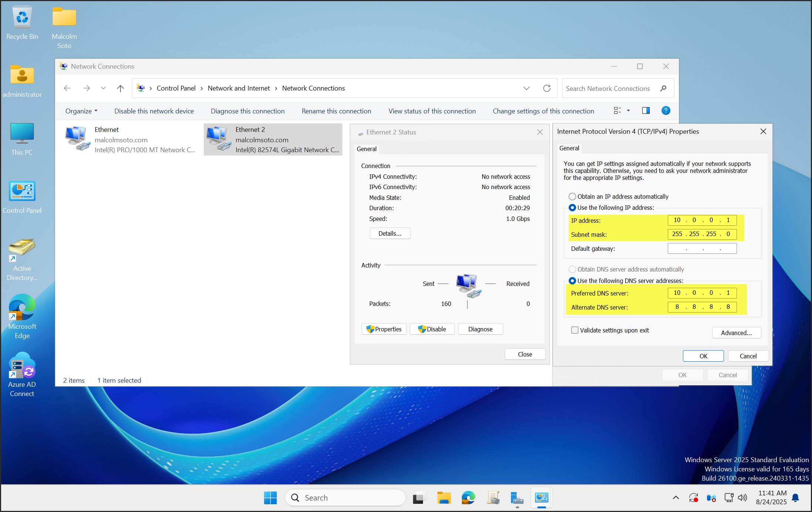
Task: Click the Advanced... button
Action: point(736,333)
